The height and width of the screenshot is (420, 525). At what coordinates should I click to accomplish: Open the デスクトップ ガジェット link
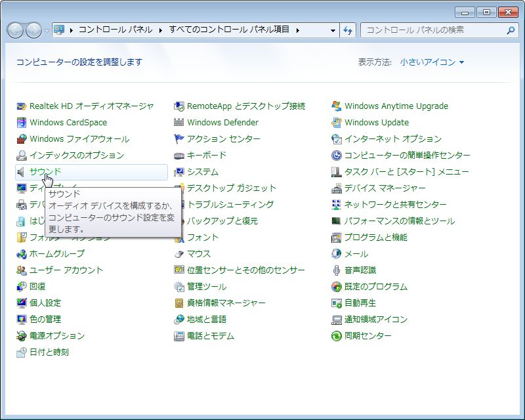[232, 188]
